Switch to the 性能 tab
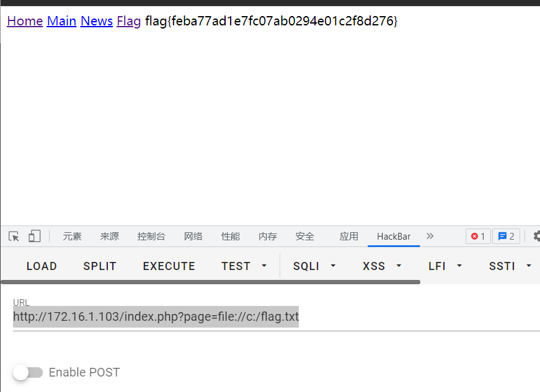The height and width of the screenshot is (392, 540). coord(231,236)
